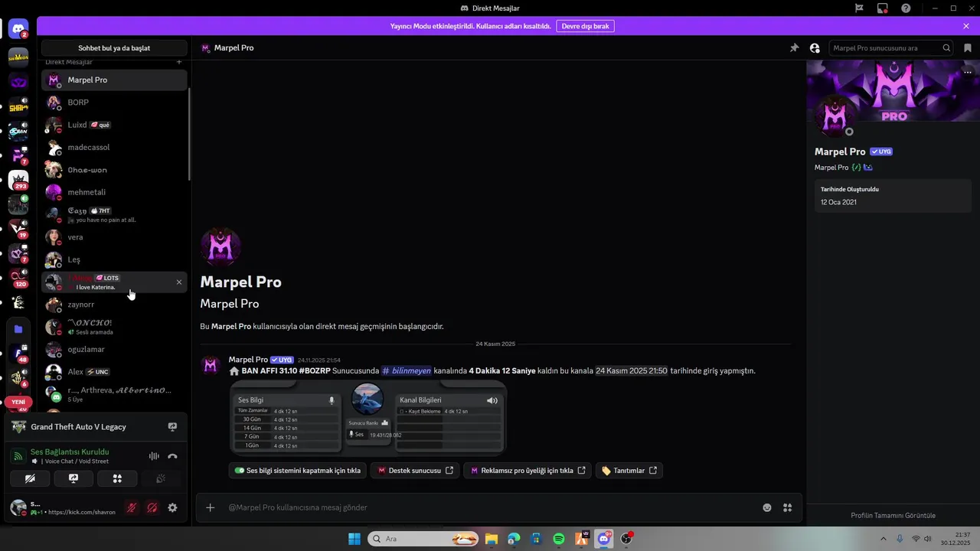Open the Shavron server icon

coord(18,57)
